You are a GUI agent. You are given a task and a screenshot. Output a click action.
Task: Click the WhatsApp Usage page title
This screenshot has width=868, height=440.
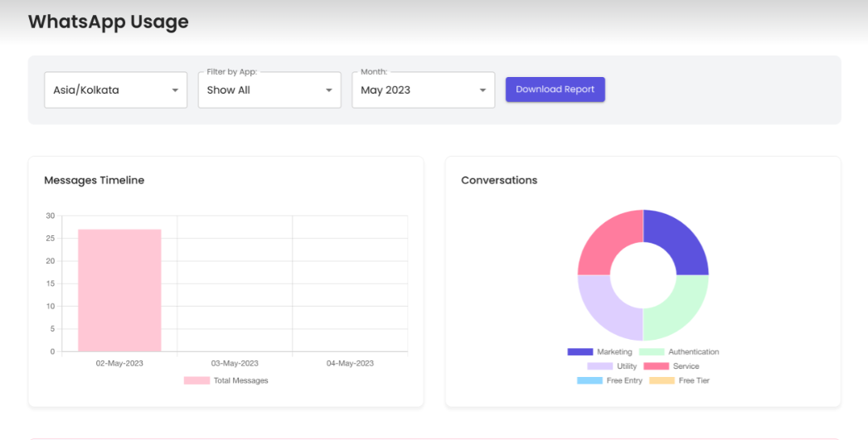coord(109,22)
